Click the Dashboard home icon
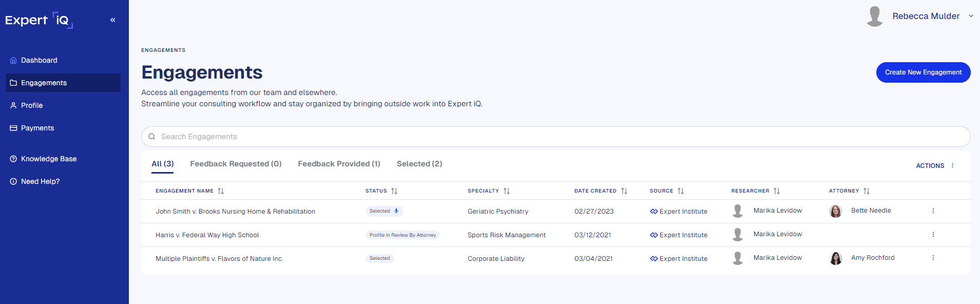Screen dimensions: 980x304 pyautogui.click(x=13, y=60)
